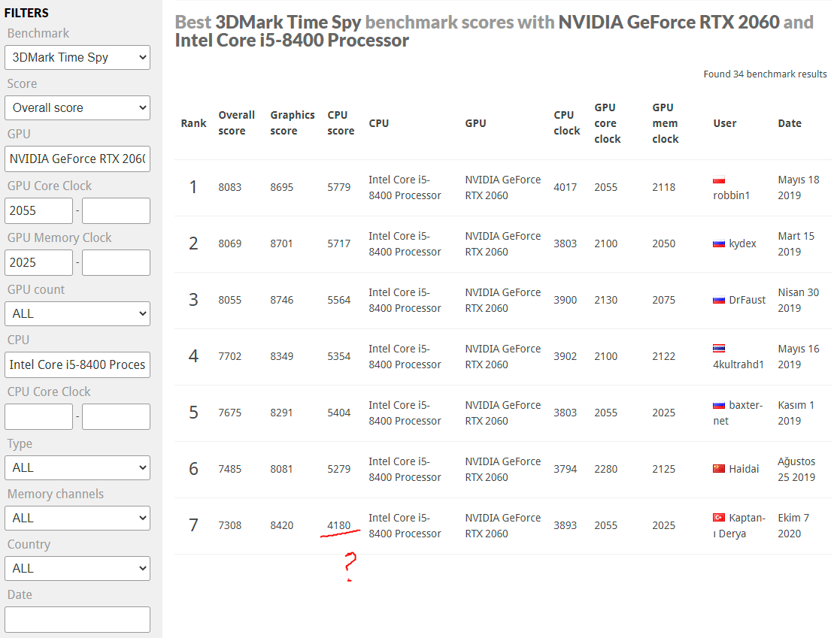Click the date Ekim 7 2020
The height and width of the screenshot is (638, 840).
793,525
